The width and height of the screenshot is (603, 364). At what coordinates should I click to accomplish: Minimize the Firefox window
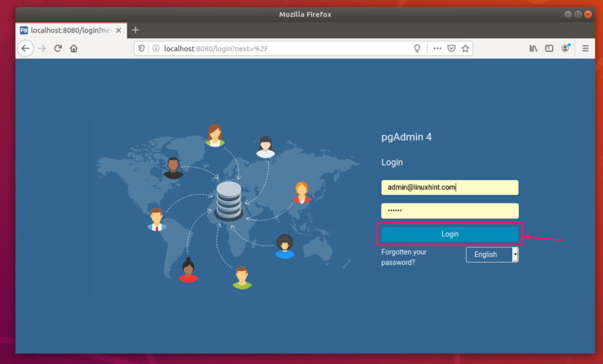[x=567, y=14]
